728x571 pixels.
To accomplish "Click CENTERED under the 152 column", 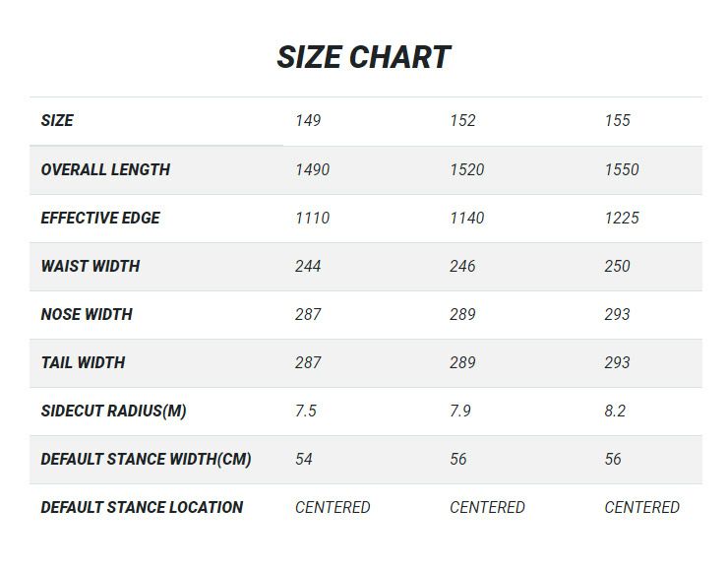I will click(x=488, y=507).
